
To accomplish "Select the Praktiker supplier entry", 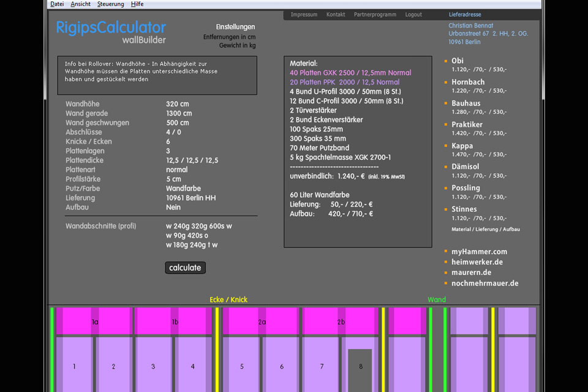I will tap(467, 124).
